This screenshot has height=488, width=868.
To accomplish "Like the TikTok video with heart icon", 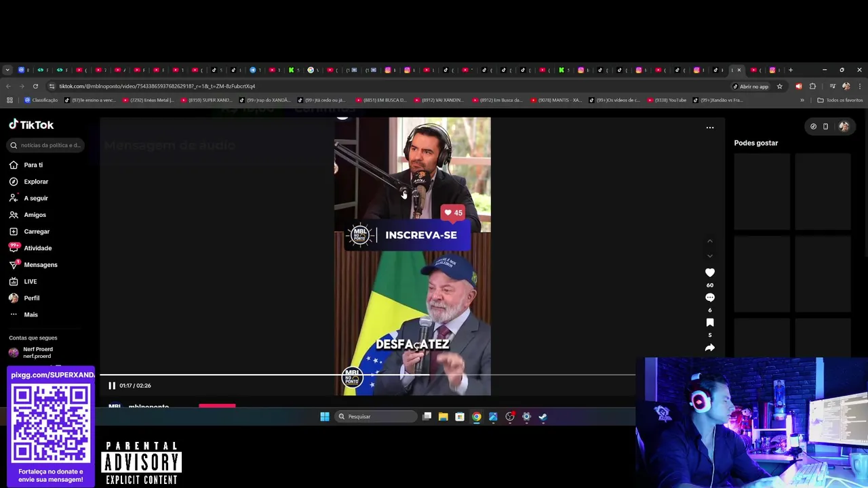I will pyautogui.click(x=710, y=272).
